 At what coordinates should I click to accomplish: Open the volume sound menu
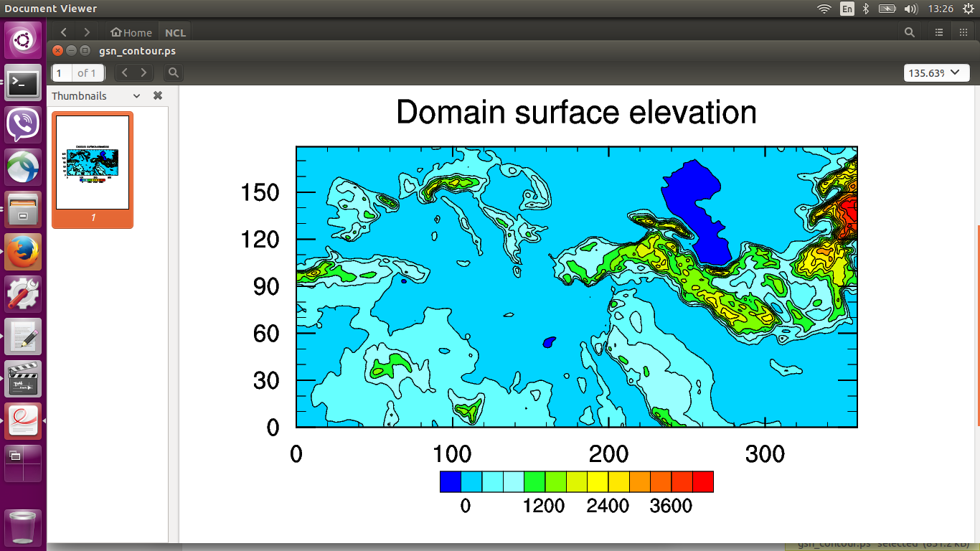click(911, 9)
